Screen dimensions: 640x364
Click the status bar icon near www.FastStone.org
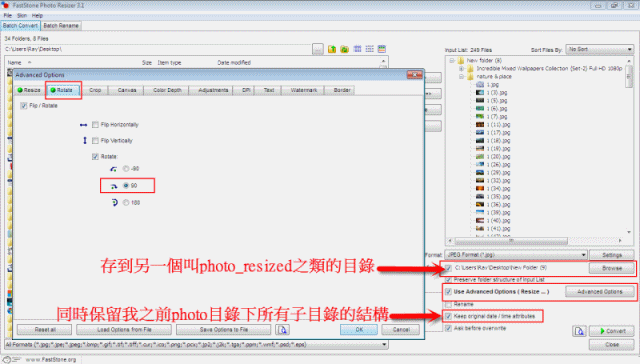[7, 360]
